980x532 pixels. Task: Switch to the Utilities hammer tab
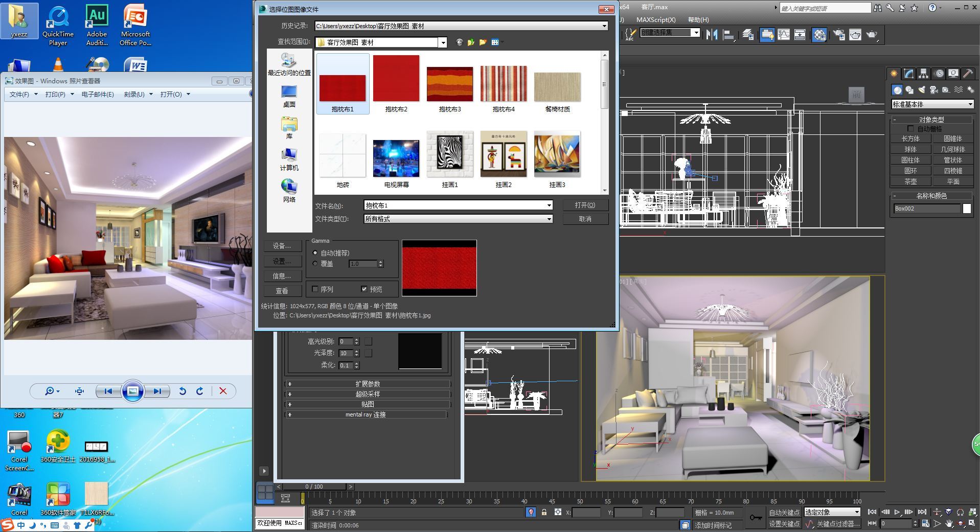tap(968, 74)
